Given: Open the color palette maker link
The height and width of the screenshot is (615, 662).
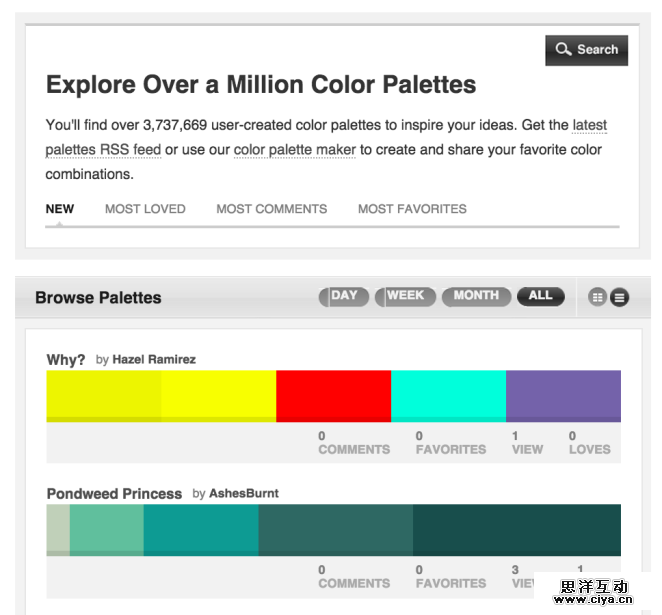Looking at the screenshot, I should pos(295,150).
